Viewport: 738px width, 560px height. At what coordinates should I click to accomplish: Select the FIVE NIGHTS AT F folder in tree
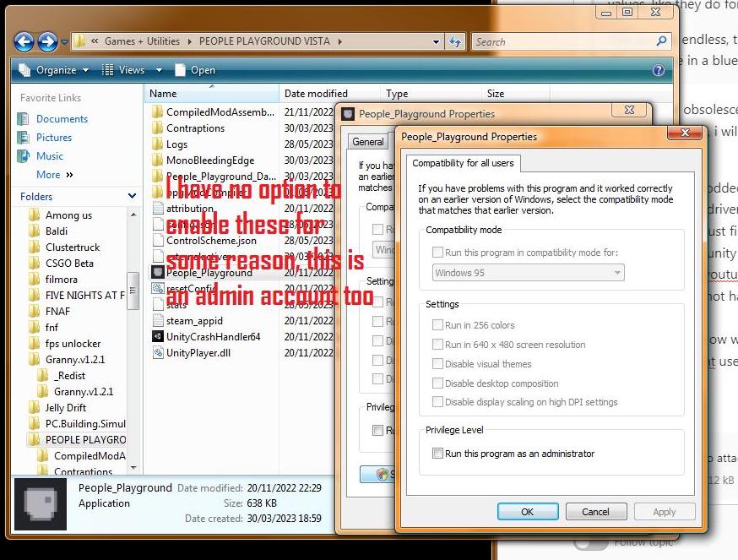pyautogui.click(x=84, y=296)
